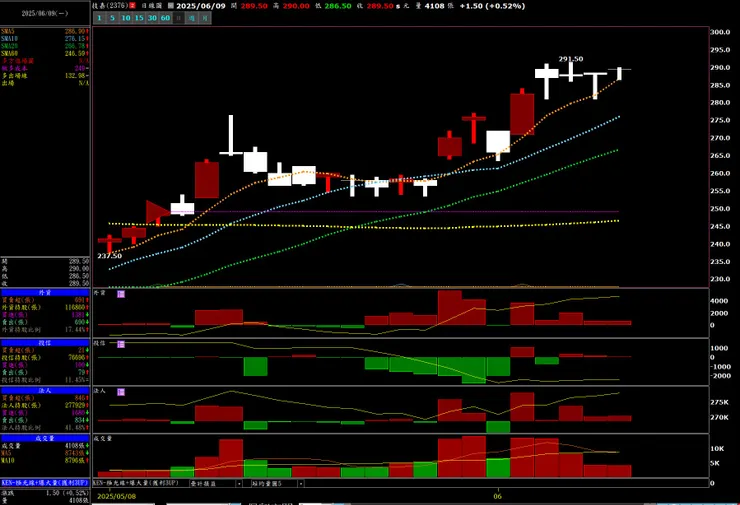The image size is (740, 505).
Task: Click the +1.50 (+0.52%) change in header
Action: [x=492, y=6]
